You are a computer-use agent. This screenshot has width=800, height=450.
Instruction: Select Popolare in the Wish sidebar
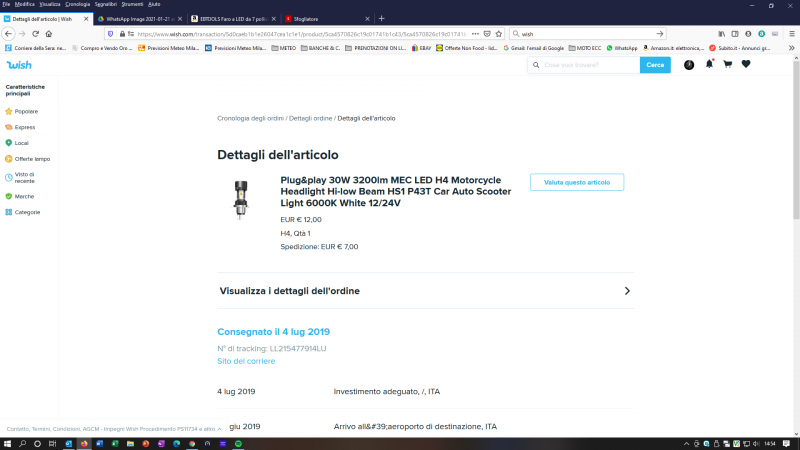tap(21, 111)
